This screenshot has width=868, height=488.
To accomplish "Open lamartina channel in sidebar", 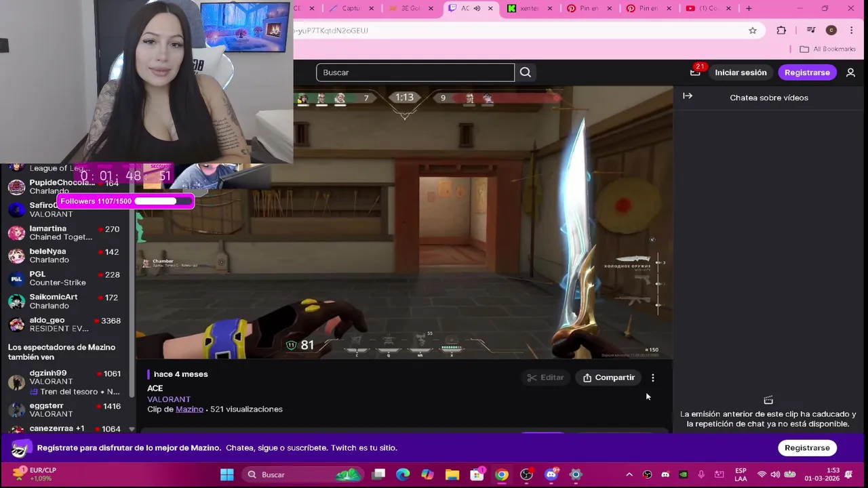I will pos(64,232).
